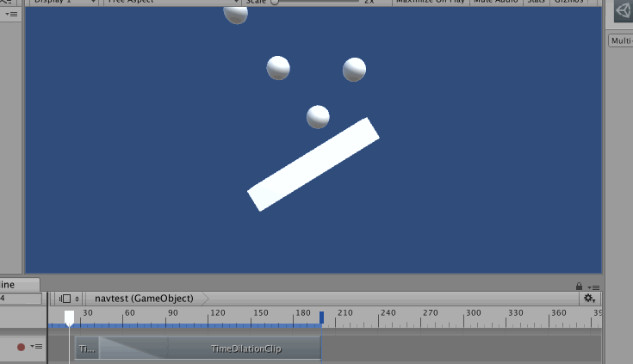Click the tilted white plank in Game view

point(313,164)
